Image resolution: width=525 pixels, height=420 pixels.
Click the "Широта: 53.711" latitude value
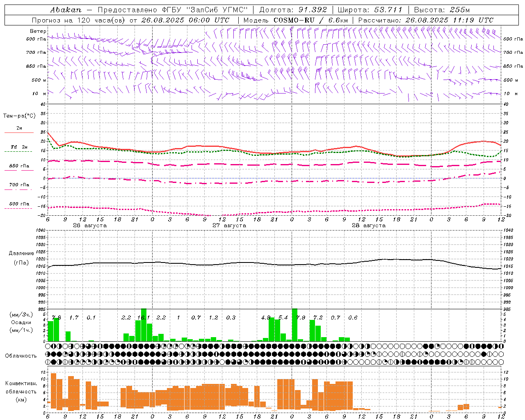pyautogui.click(x=370, y=10)
